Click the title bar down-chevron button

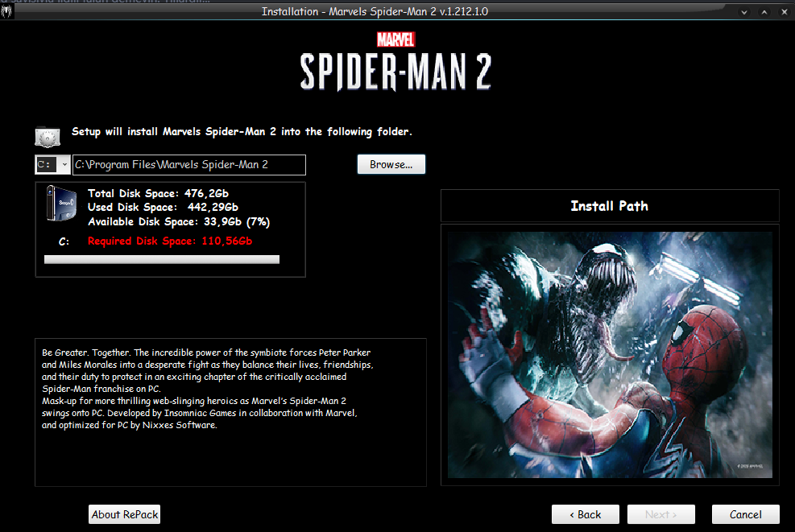(743, 12)
